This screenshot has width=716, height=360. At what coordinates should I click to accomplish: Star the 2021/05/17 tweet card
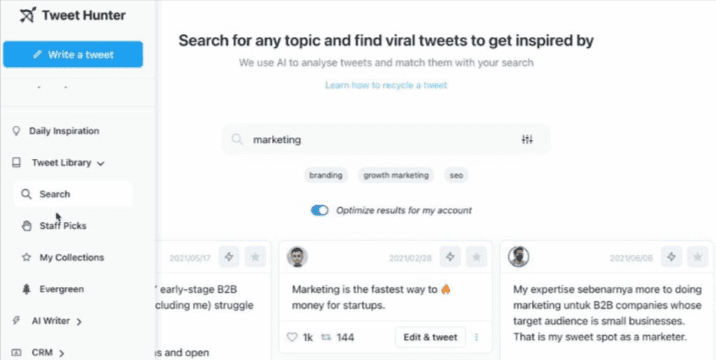[x=255, y=257]
